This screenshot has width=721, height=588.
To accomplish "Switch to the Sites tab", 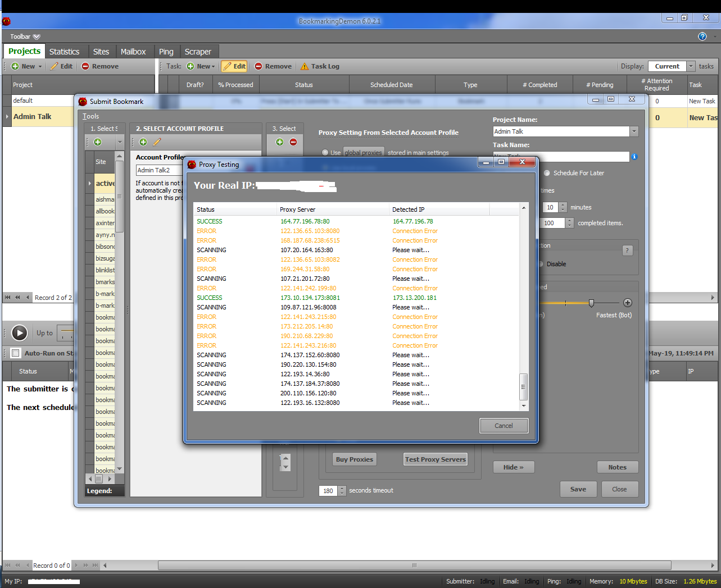I will (x=101, y=52).
